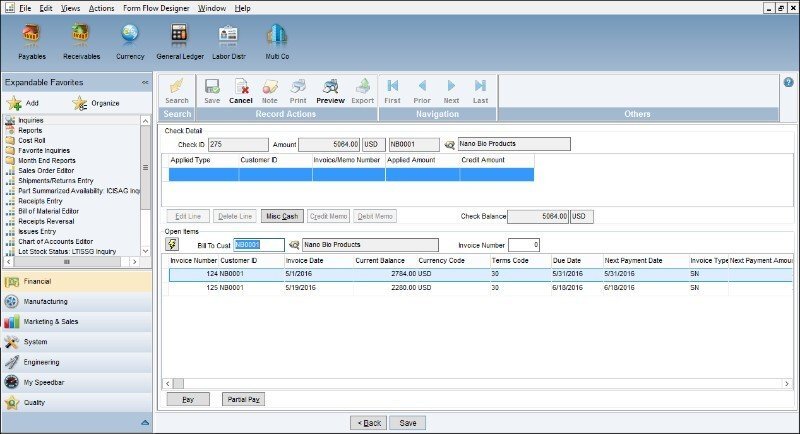Add a new favorite with Add star

point(22,103)
